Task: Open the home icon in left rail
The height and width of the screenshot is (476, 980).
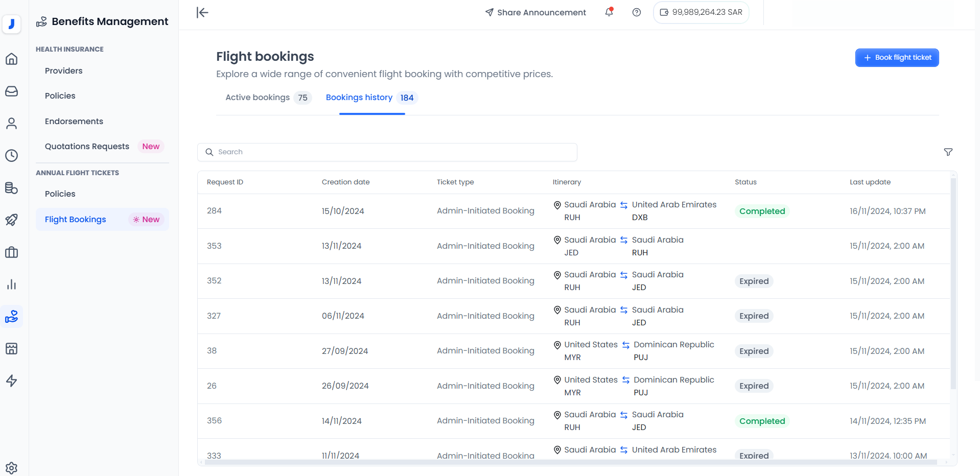Action: pos(11,59)
